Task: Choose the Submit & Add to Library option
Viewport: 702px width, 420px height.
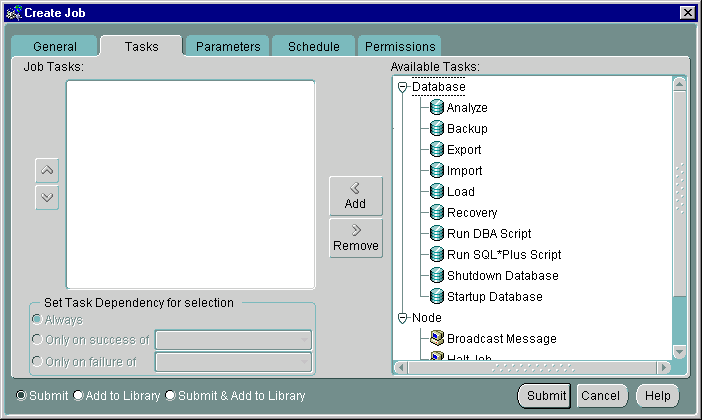Action: click(x=170, y=396)
